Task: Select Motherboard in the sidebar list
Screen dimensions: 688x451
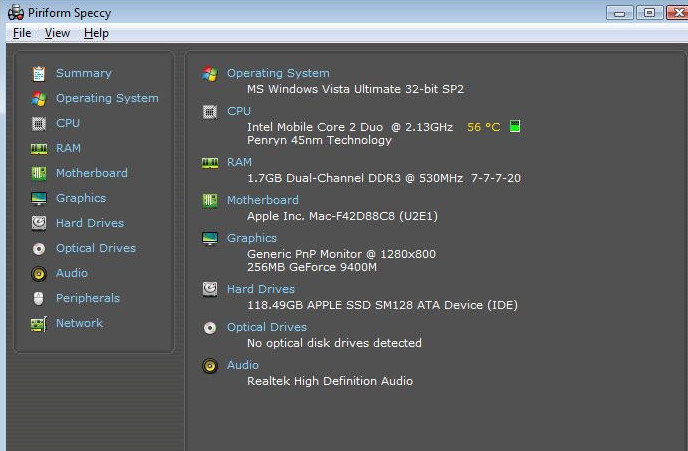Action: click(x=92, y=173)
